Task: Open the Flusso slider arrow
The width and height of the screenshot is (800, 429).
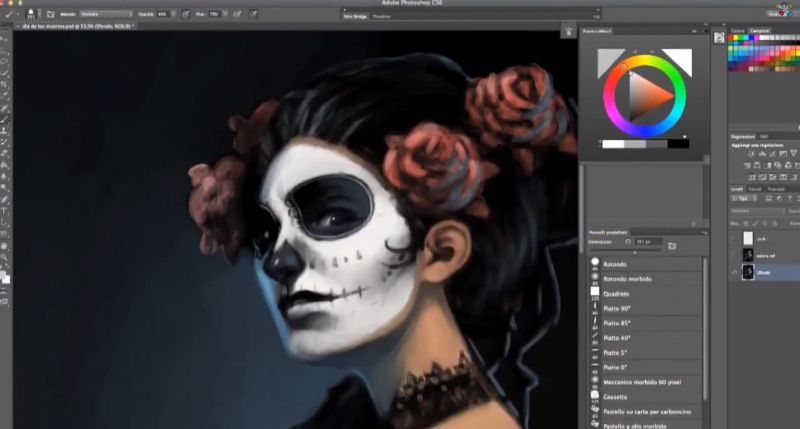Action: [x=226, y=14]
